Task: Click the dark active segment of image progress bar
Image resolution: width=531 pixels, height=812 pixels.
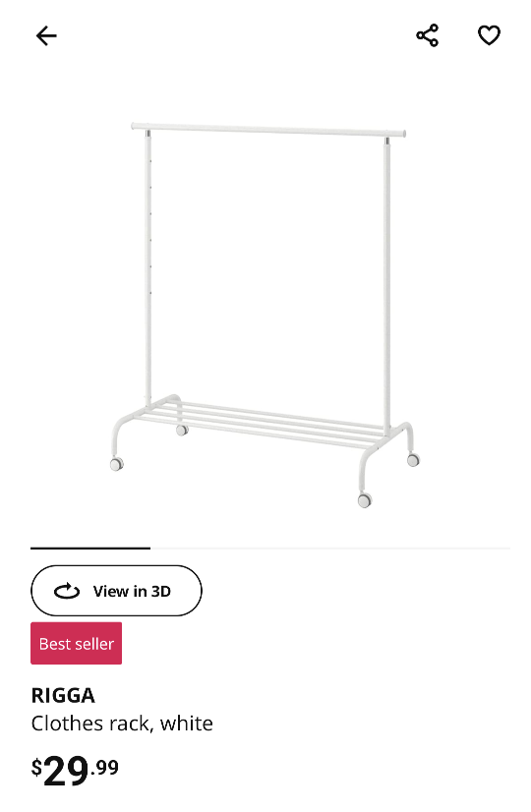Action: tap(90, 548)
